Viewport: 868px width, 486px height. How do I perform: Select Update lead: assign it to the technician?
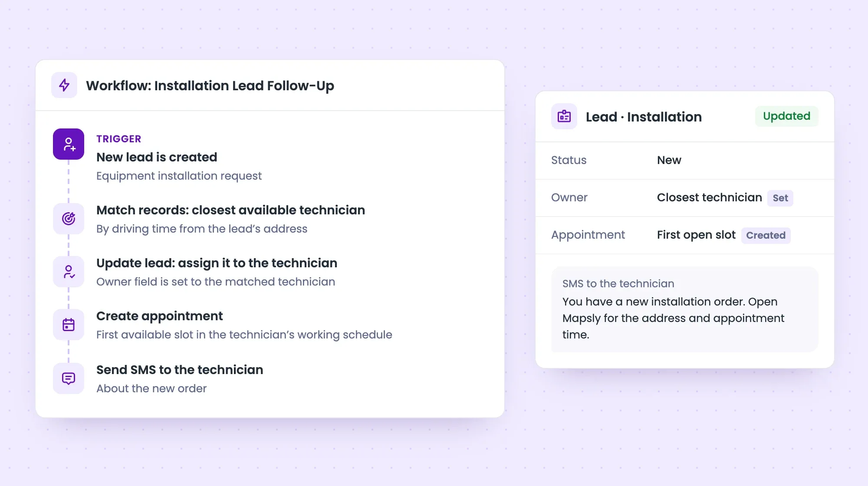click(x=217, y=263)
